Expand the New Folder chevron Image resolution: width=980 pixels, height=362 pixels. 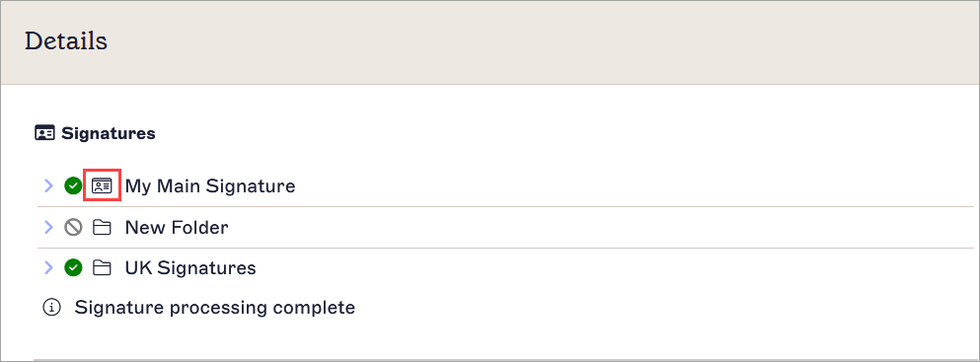[x=48, y=227]
